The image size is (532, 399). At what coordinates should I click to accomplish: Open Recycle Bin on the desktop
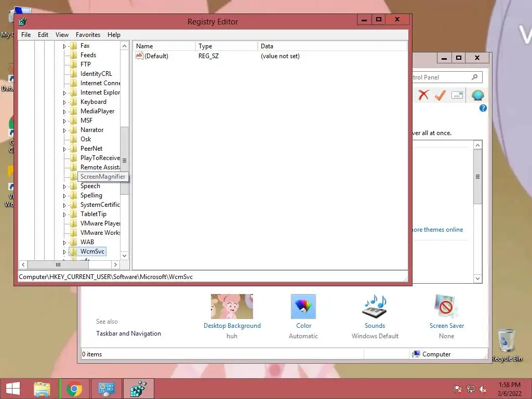pos(507,345)
